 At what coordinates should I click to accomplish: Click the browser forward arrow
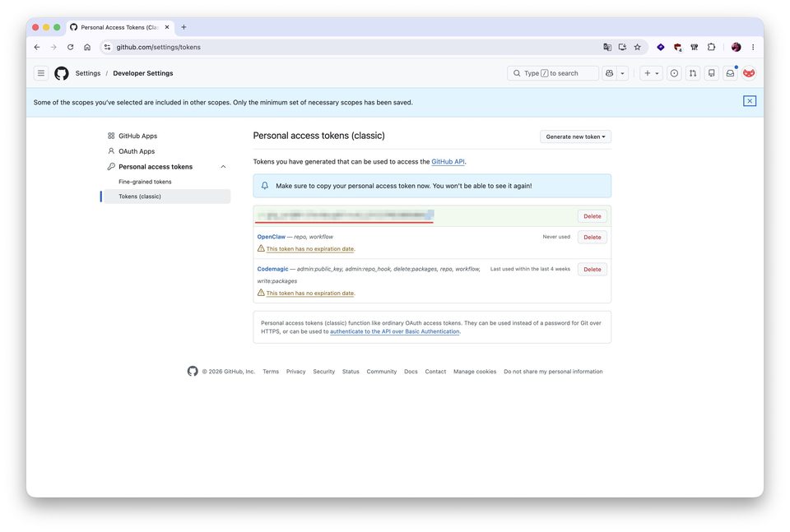tap(53, 47)
